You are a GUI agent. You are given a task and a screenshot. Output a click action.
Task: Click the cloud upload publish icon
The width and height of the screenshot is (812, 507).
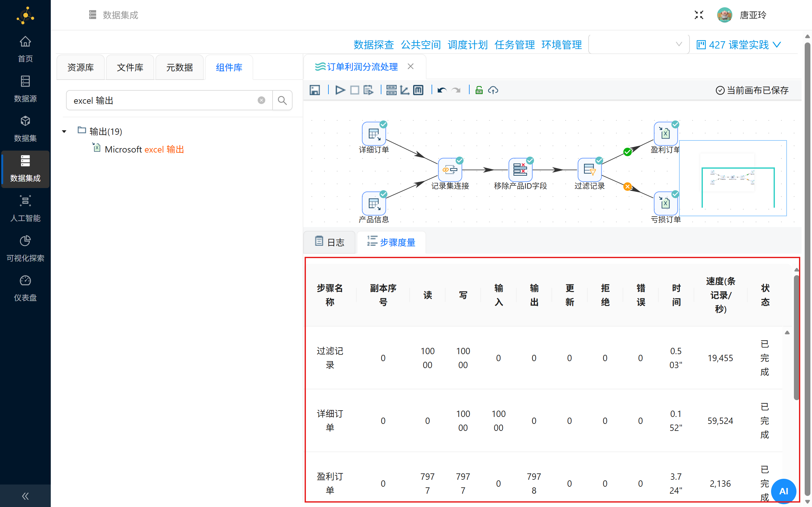[493, 90]
